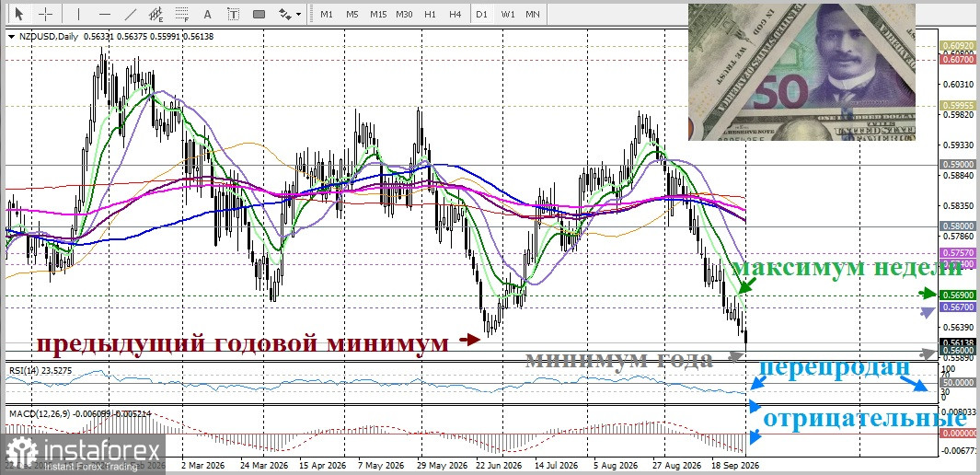Click the 0.56000 price level label
Viewport: 980px width, 475px height.
pyautogui.click(x=957, y=352)
